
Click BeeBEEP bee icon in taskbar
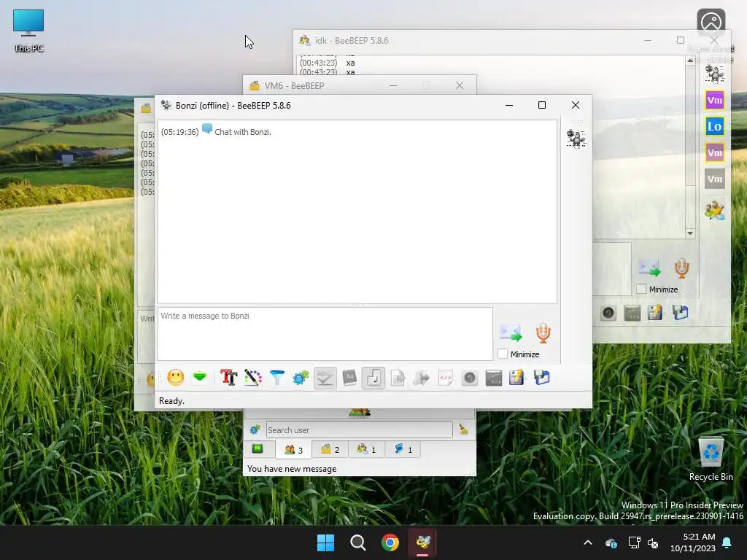click(422, 542)
